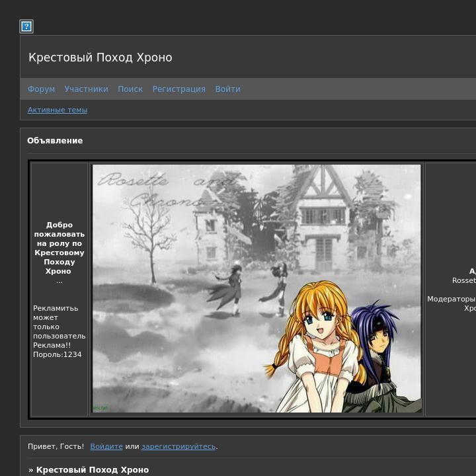476x476 pixels.
Task: Click the зарегистрируйтесь link
Action: [178, 446]
